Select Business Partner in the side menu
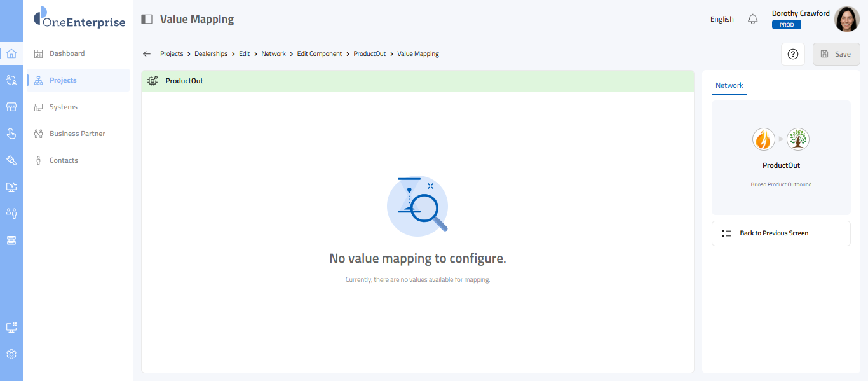 click(x=77, y=134)
